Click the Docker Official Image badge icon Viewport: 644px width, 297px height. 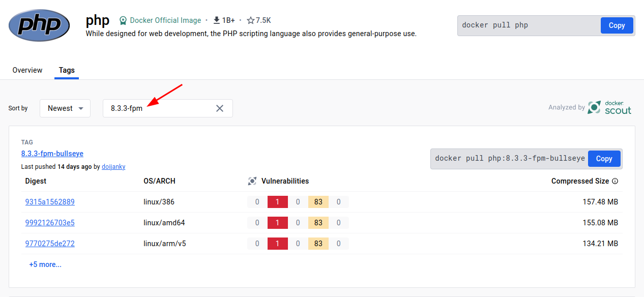click(x=123, y=20)
